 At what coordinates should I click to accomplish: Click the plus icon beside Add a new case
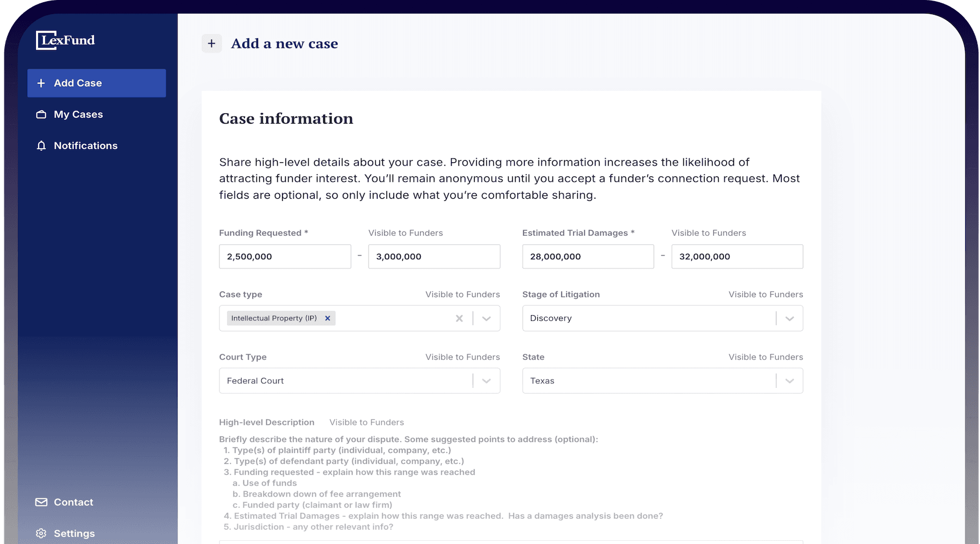pyautogui.click(x=212, y=44)
